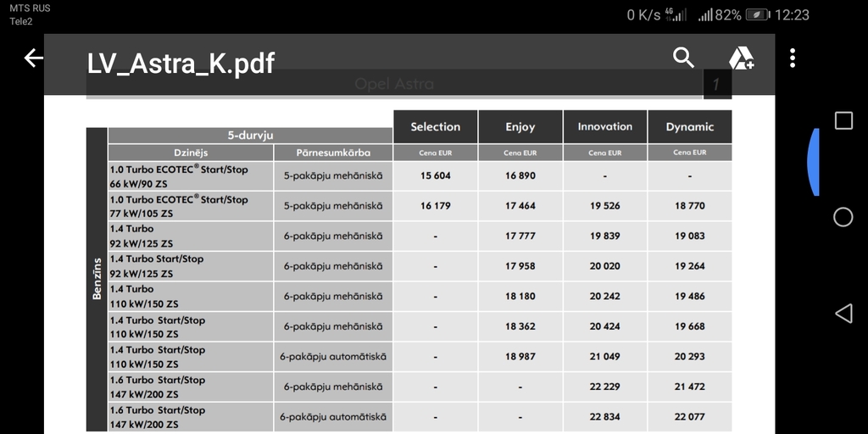Tap price 18 770 under Dynamic
Image resolution: width=868 pixels, height=434 pixels.
pyautogui.click(x=690, y=206)
